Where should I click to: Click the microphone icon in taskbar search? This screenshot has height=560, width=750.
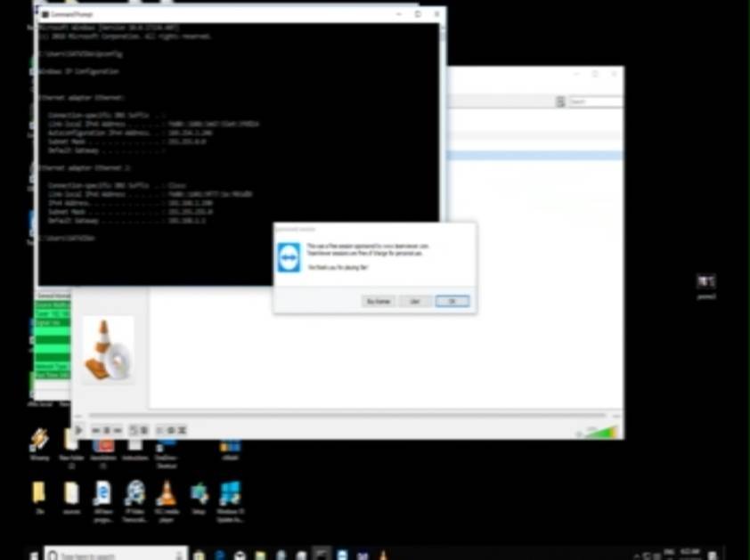pyautogui.click(x=179, y=556)
